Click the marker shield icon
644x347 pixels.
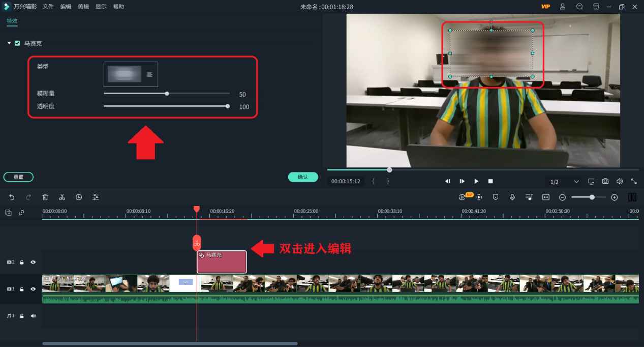pos(496,197)
